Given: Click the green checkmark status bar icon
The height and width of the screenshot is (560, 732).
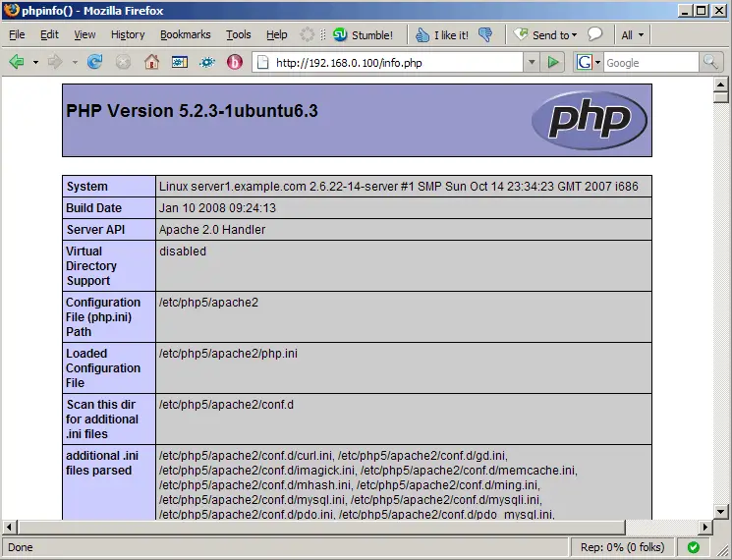Looking at the screenshot, I should [x=694, y=547].
